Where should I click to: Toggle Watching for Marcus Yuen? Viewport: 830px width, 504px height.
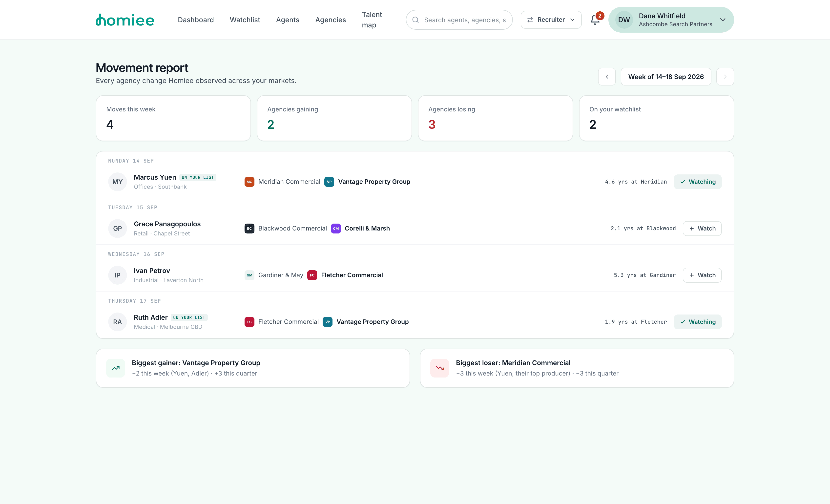coord(698,182)
